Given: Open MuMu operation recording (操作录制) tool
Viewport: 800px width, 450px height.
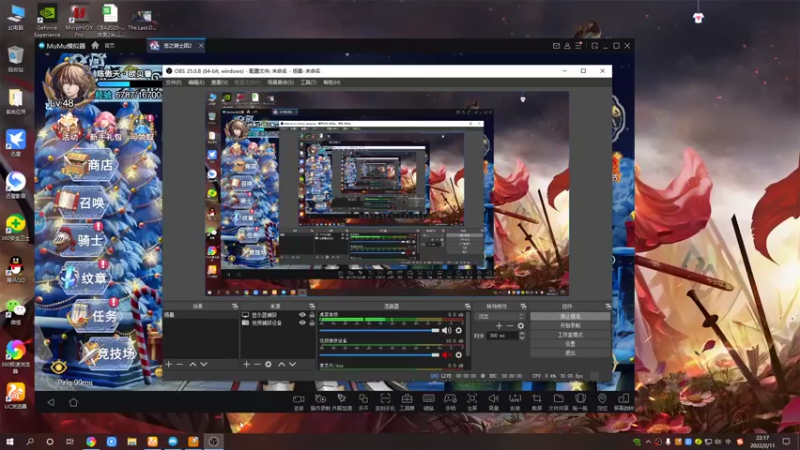Looking at the screenshot, I should pos(320,398).
